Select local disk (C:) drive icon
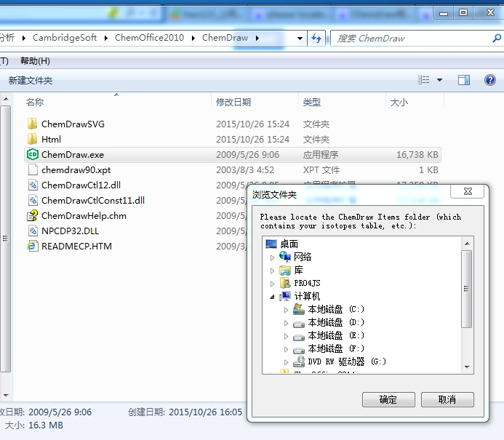Image resolution: width=504 pixels, height=440 pixels. [x=299, y=310]
